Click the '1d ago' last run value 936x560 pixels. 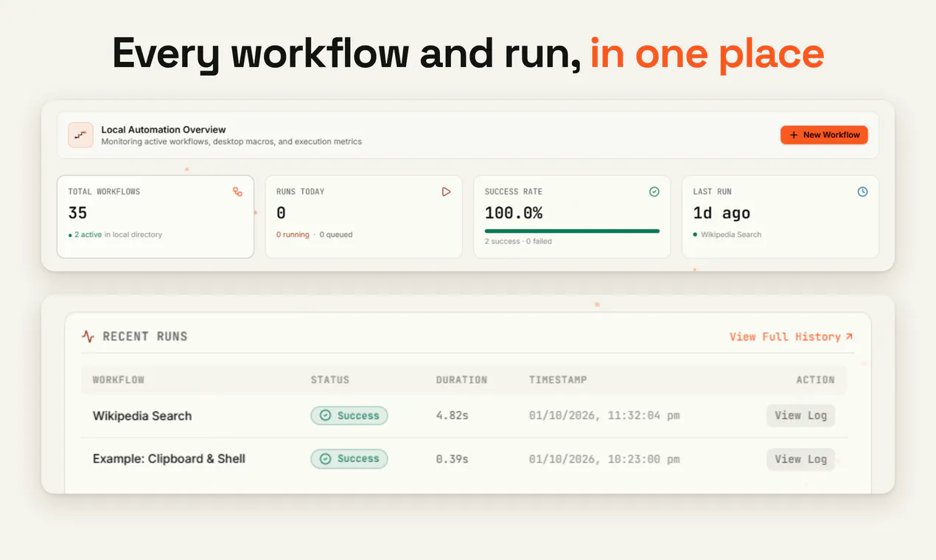pyautogui.click(x=722, y=213)
